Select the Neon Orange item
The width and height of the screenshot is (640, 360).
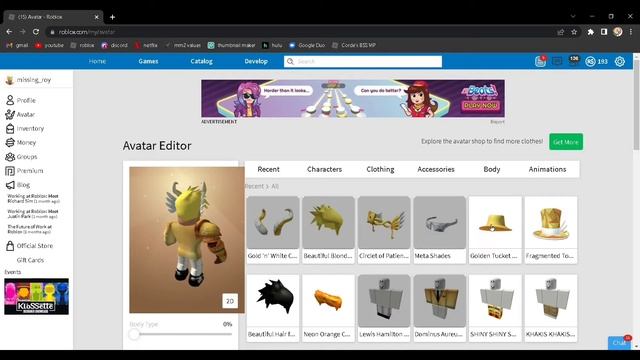coord(328,308)
